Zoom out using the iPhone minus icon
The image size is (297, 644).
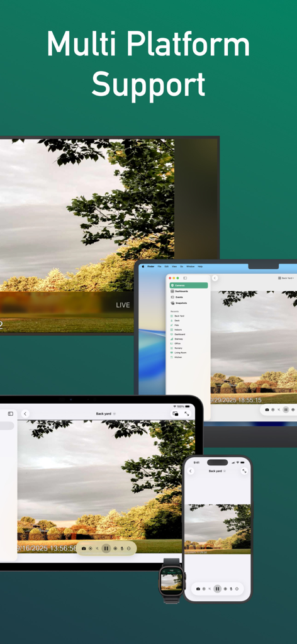237,589
